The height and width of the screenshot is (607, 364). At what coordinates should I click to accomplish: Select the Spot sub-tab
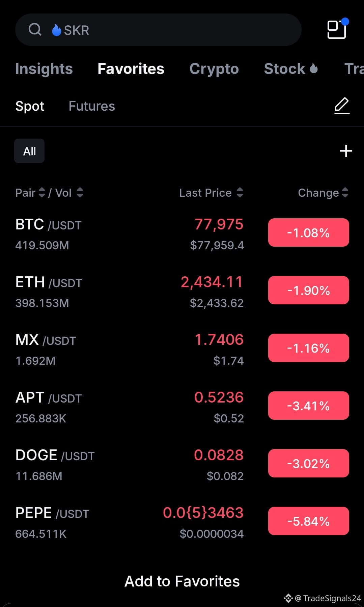[x=30, y=106]
